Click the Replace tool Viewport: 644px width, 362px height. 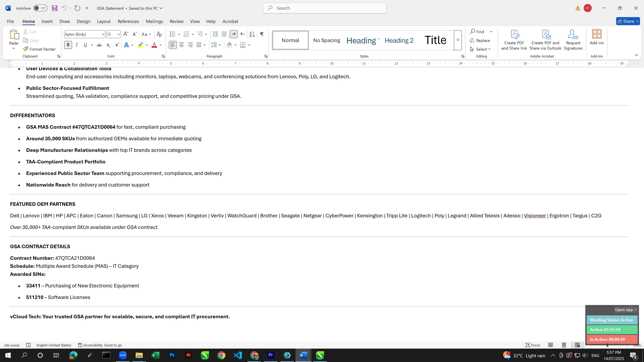pyautogui.click(x=480, y=40)
